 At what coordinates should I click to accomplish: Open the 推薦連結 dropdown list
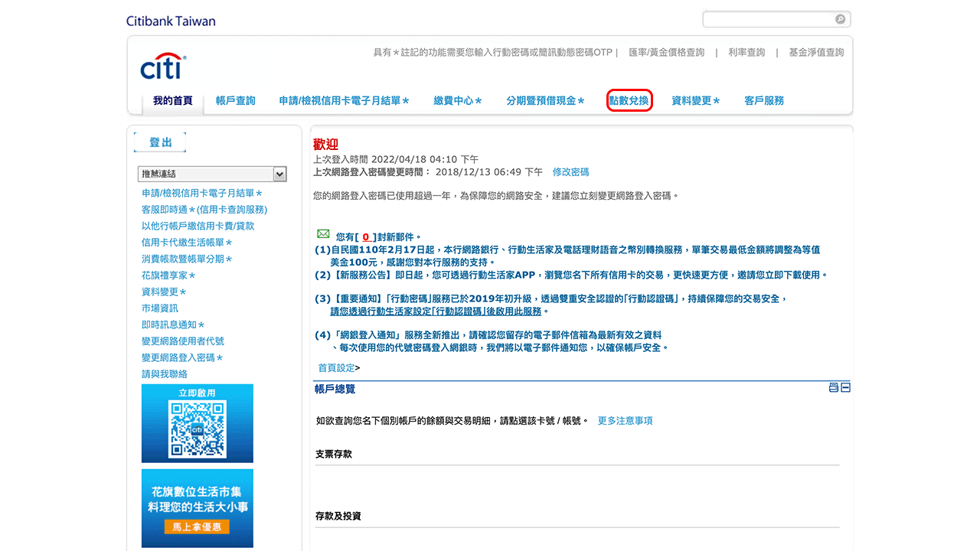tap(211, 174)
